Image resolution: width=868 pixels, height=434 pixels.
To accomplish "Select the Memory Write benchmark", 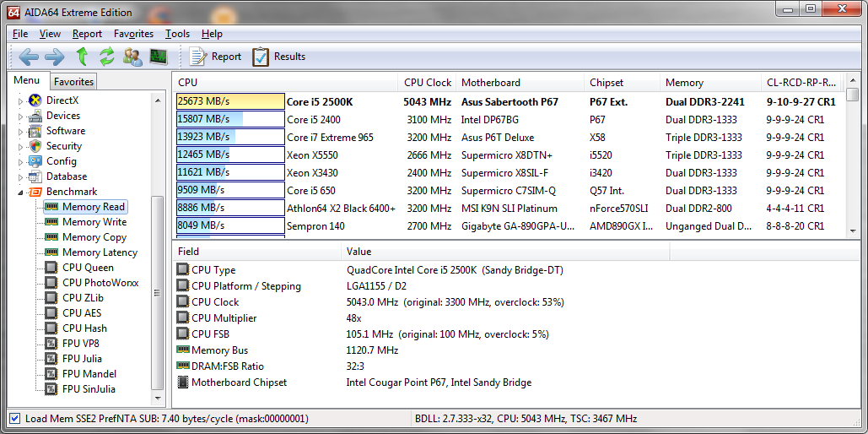I will point(86,222).
